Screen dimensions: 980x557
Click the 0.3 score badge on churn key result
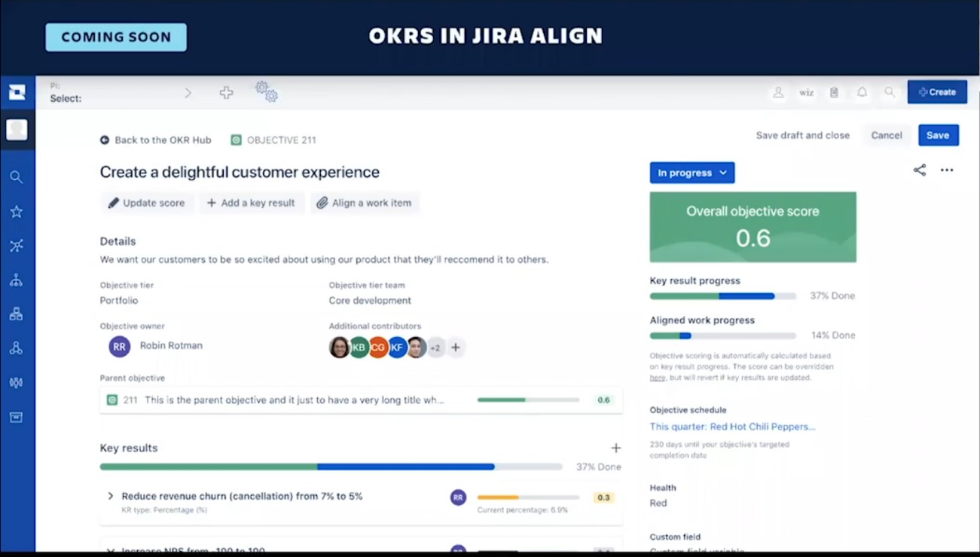point(603,497)
